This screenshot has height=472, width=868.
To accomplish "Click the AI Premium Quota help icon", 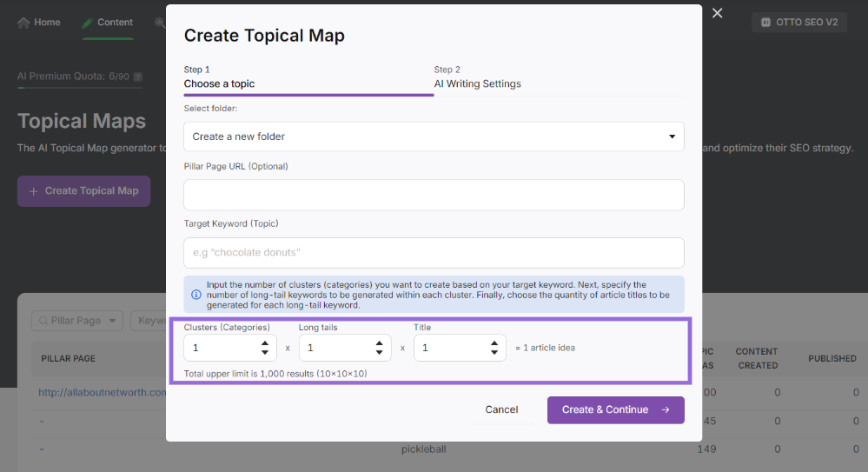I will pyautogui.click(x=138, y=76).
